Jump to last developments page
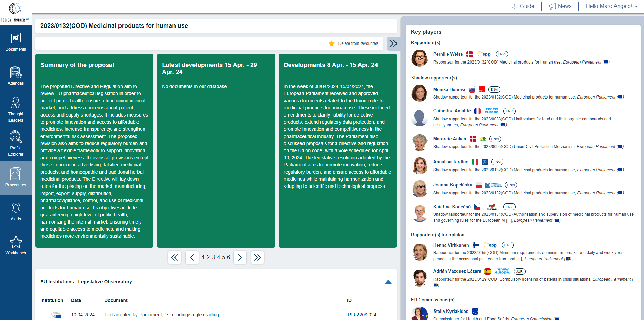Viewport: 644px width, 320px height. pos(257,257)
